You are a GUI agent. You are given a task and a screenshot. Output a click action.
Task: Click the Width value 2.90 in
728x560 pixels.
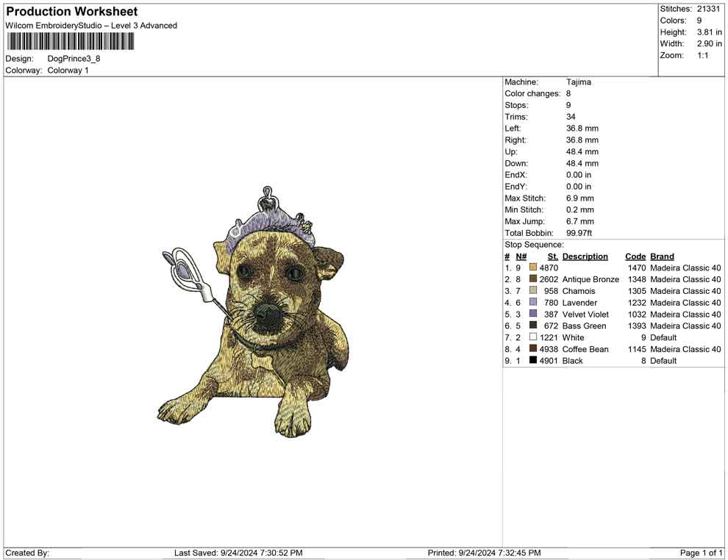click(709, 43)
